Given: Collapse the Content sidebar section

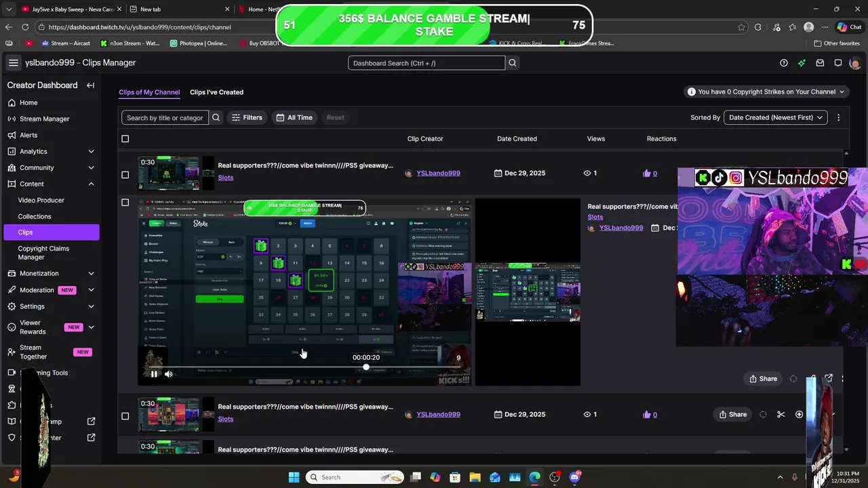Looking at the screenshot, I should coord(91,184).
